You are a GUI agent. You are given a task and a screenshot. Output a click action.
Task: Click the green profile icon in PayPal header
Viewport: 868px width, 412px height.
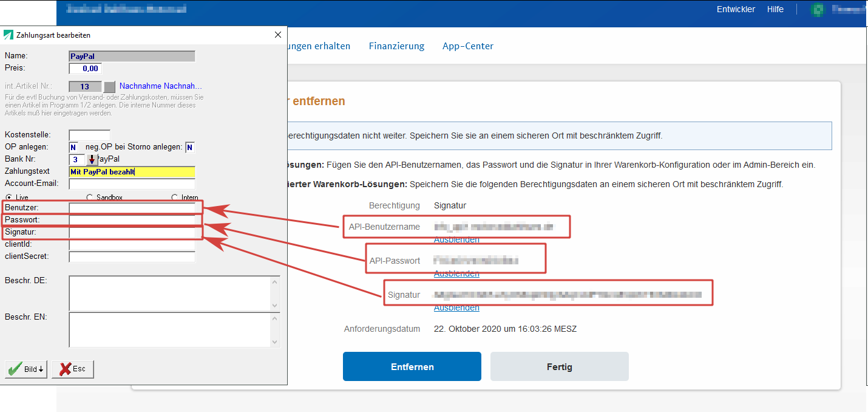(818, 9)
